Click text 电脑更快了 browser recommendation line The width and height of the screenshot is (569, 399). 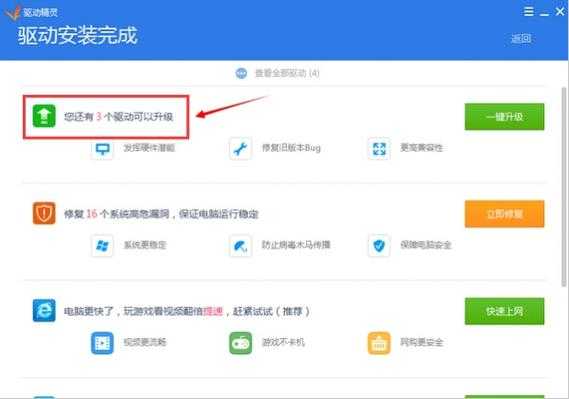click(187, 311)
